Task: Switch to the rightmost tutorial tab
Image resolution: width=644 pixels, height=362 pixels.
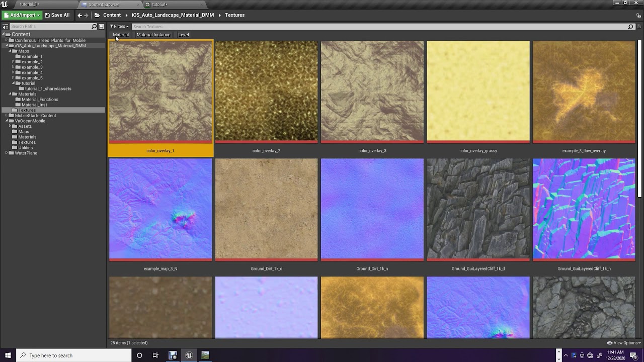Action: click(160, 4)
